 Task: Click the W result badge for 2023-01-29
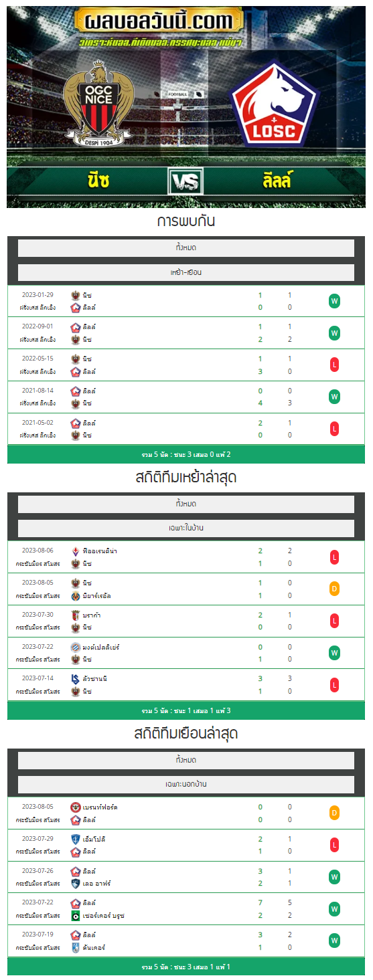[x=335, y=301]
